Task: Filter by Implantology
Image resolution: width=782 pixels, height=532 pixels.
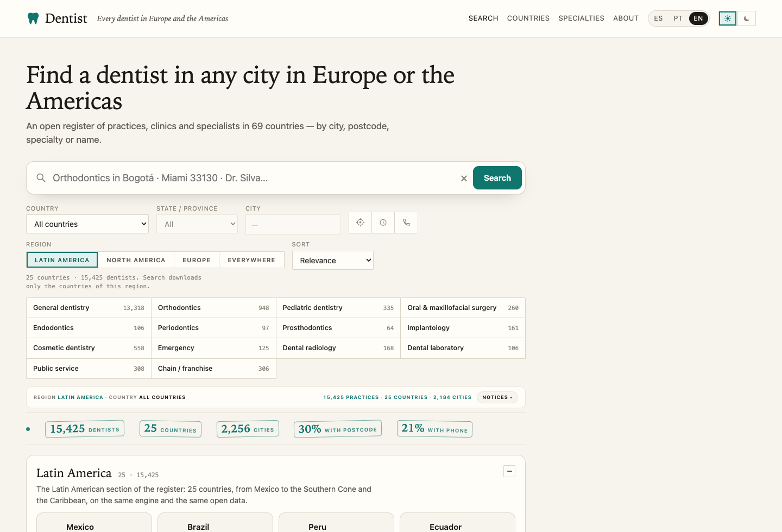Action: [463, 328]
